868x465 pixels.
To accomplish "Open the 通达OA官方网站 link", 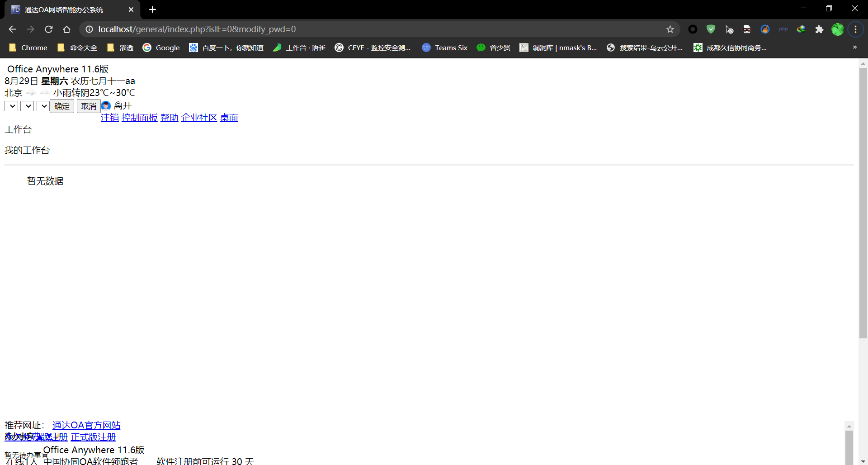I will [86, 425].
